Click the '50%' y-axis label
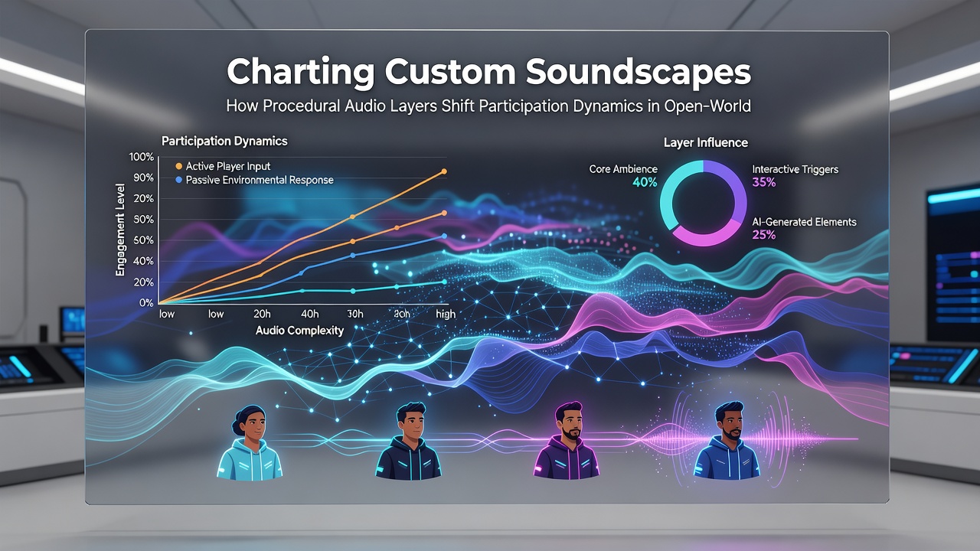Screen dimensions: 980x551 (144, 240)
